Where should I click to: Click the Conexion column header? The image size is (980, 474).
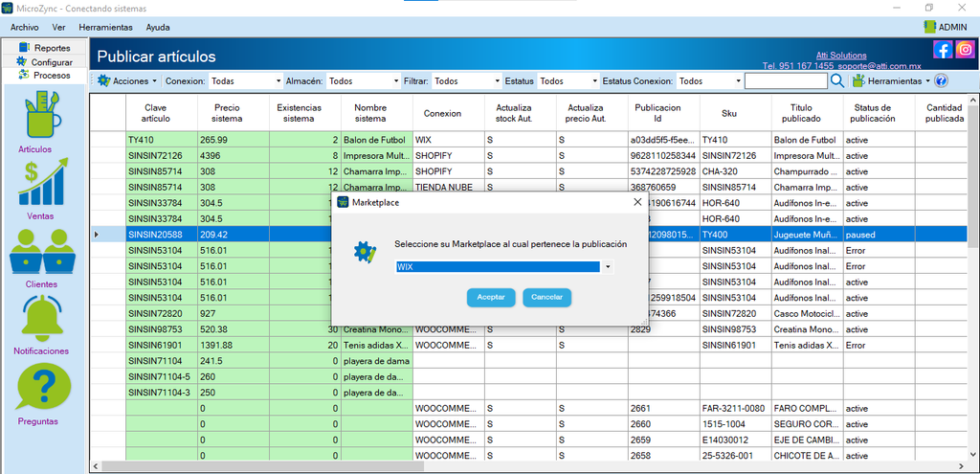tap(449, 113)
